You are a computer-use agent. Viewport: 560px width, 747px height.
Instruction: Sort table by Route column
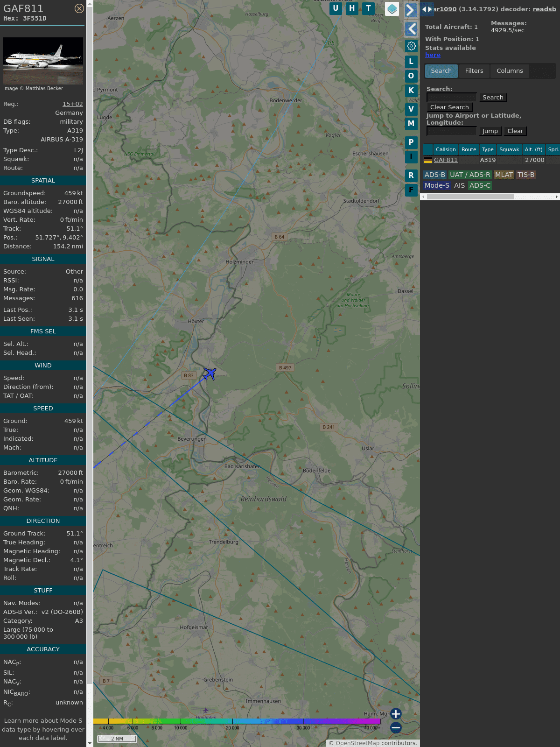pyautogui.click(x=469, y=149)
